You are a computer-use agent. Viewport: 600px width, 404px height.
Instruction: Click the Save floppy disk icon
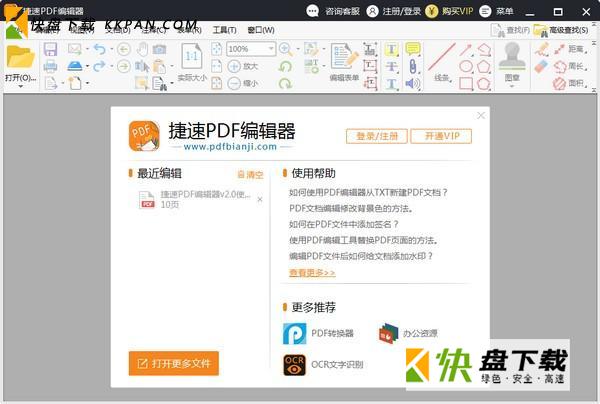click(50, 49)
